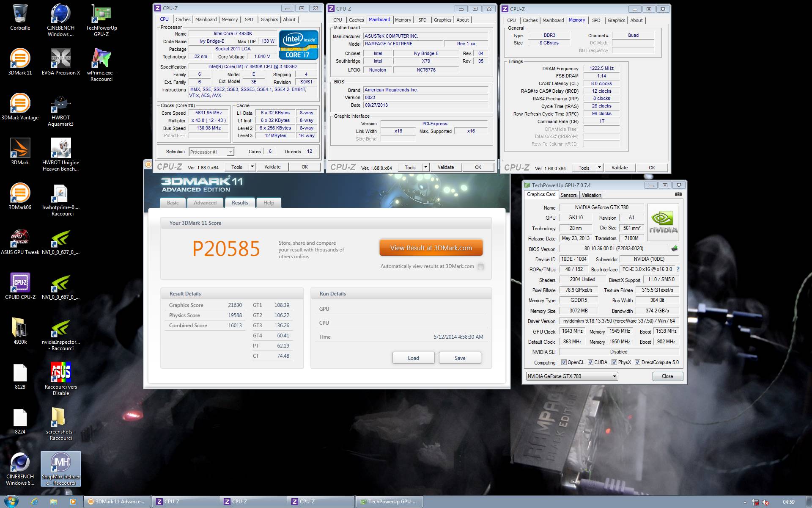The image size is (812, 508).
Task: Click the bus interface question mark in GPU-Z
Action: click(678, 269)
